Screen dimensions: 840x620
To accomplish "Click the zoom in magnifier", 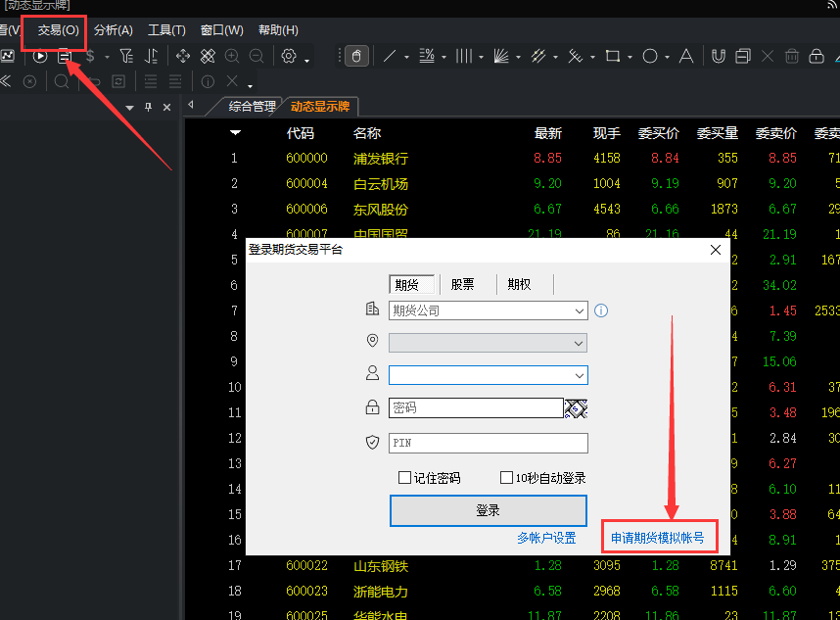I will (232, 56).
